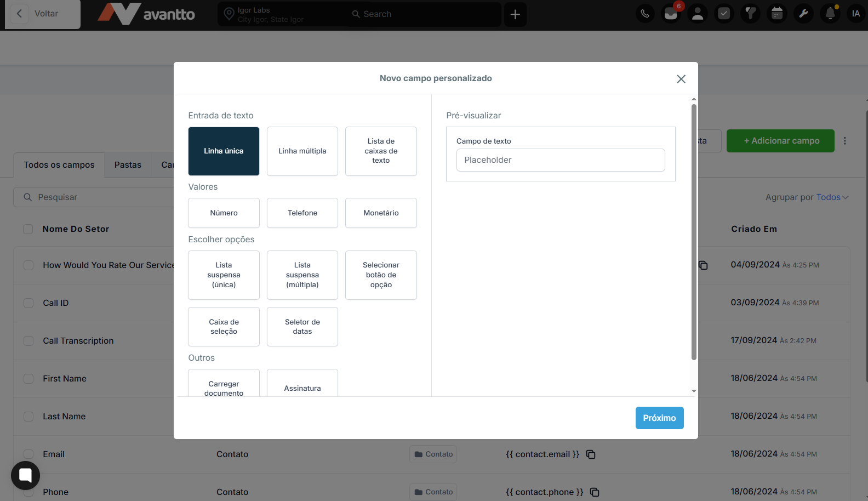Click the Próximo button
The width and height of the screenshot is (868, 501).
click(x=659, y=418)
